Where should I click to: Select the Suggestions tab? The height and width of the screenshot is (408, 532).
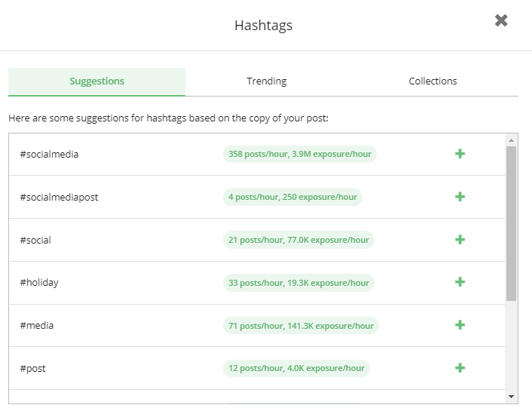(97, 81)
